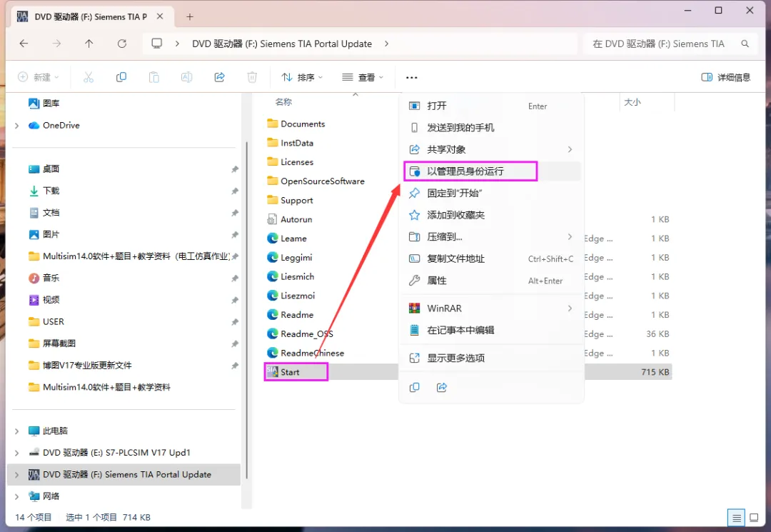
Task: Open 共享对象 submenu entry
Action: pyautogui.click(x=492, y=149)
